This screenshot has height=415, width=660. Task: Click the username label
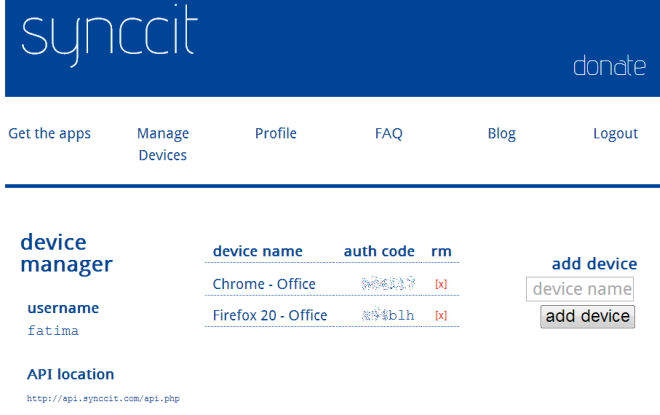pos(63,308)
